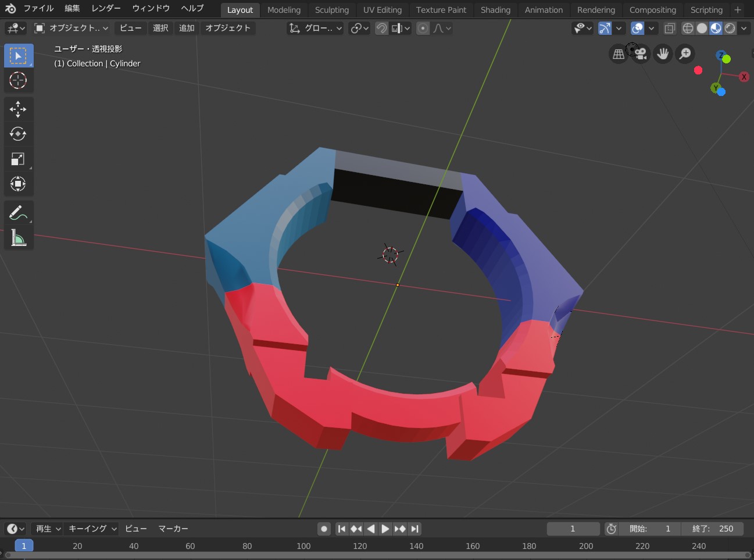The height and width of the screenshot is (560, 754).
Task: Open the ウィンドウ menu
Action: [151, 9]
